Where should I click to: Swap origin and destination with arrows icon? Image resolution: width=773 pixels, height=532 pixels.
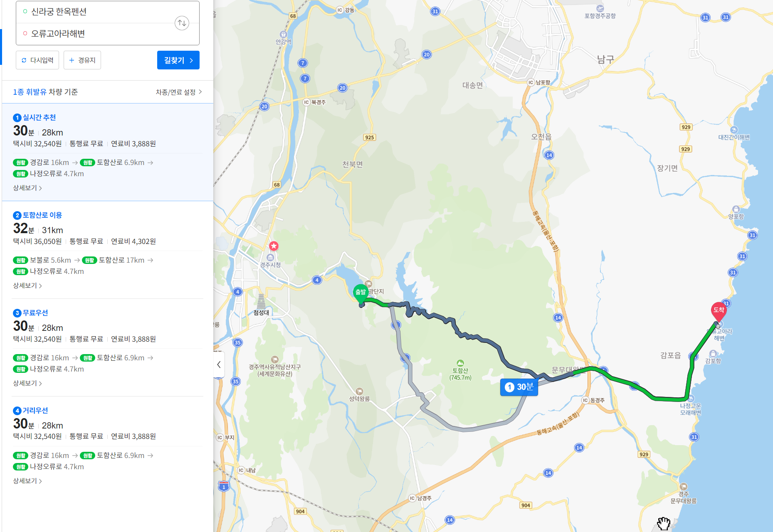[182, 23]
